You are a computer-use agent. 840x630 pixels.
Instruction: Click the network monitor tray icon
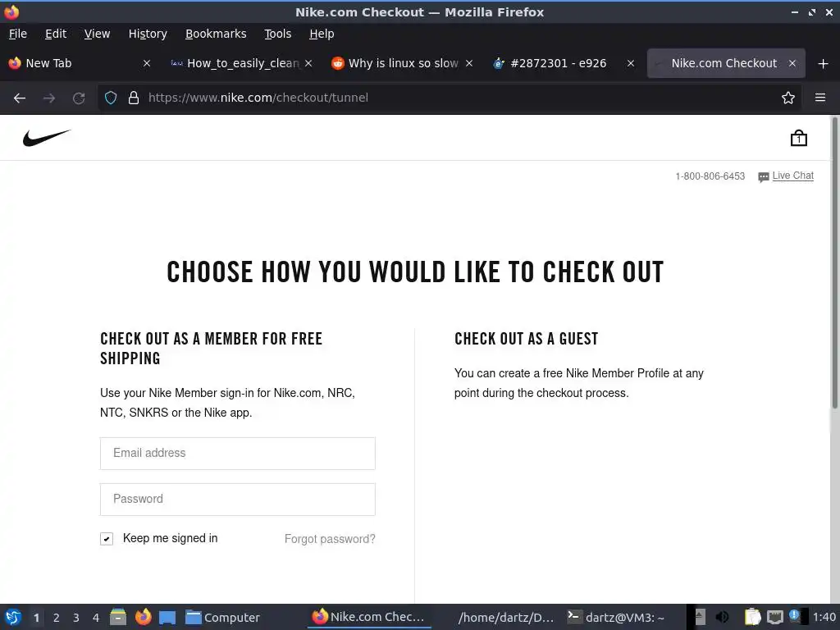[774, 617]
